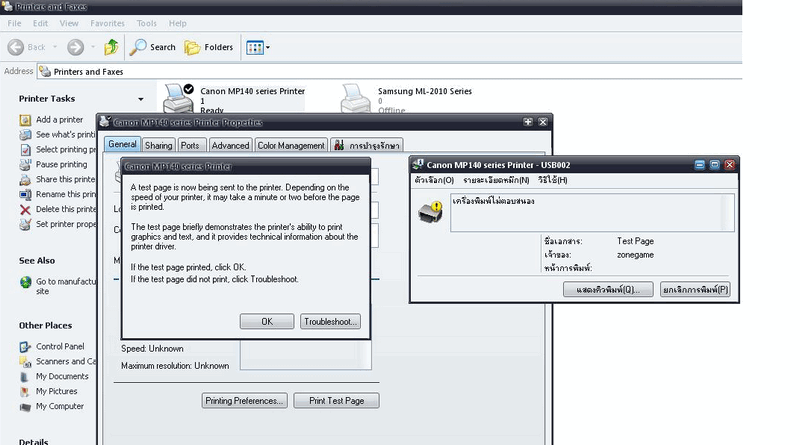Click My Documents icon in sidebar
The height and width of the screenshot is (445, 800).
tap(25, 377)
